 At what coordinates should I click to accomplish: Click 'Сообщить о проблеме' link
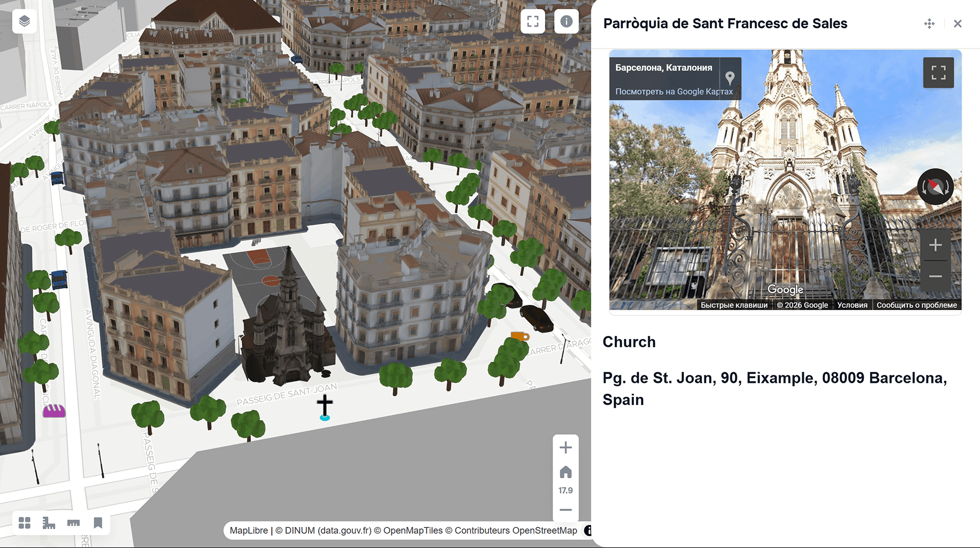916,305
